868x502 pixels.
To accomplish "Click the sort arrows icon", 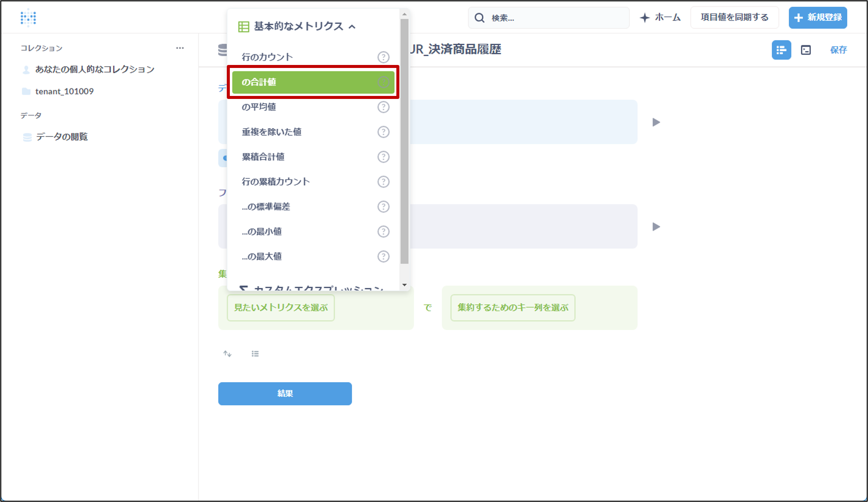I will [227, 353].
